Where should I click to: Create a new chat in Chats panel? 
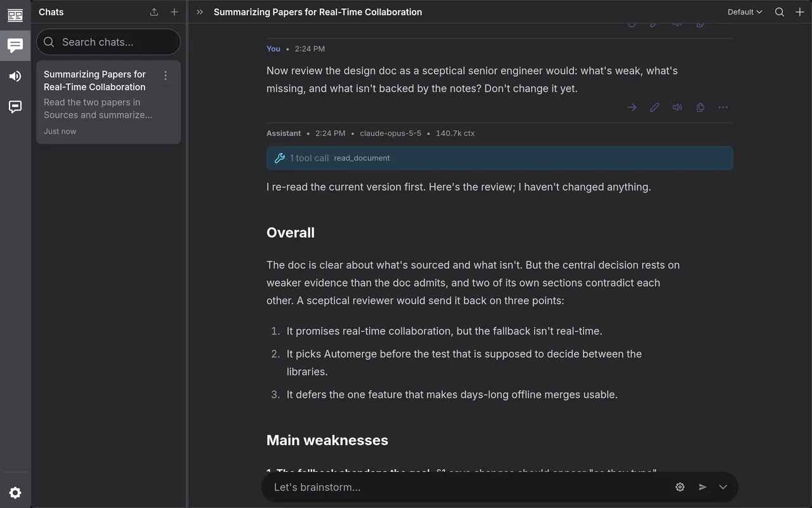point(174,12)
